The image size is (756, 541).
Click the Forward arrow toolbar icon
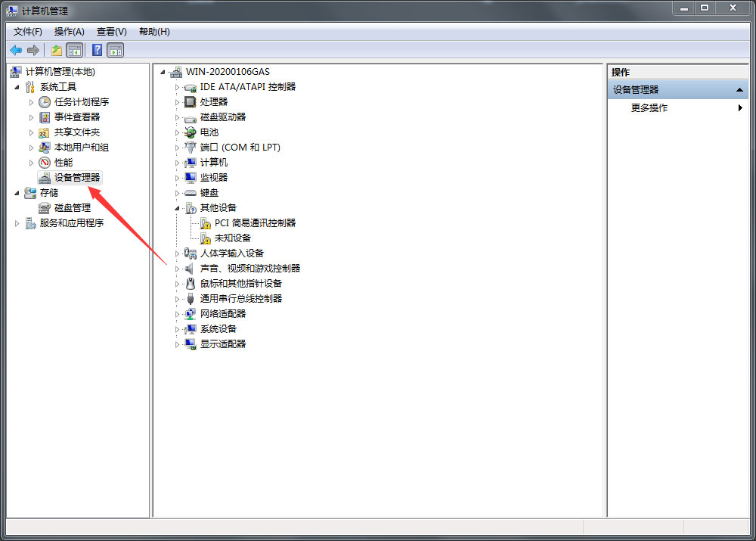pyautogui.click(x=33, y=50)
